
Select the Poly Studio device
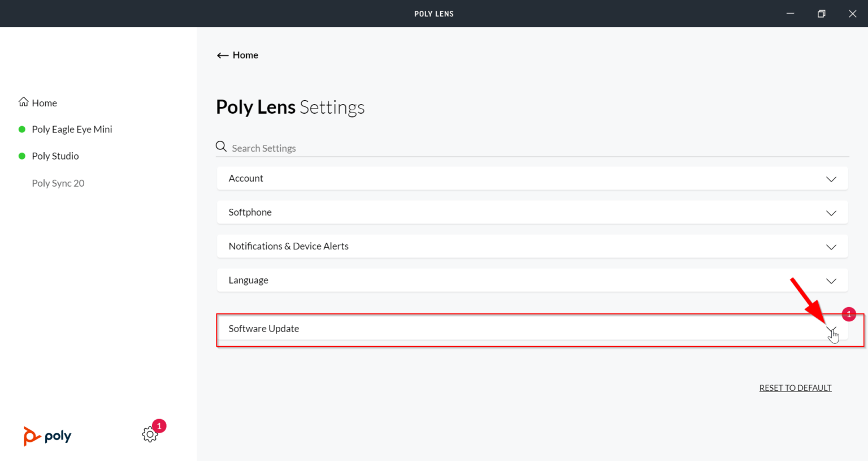point(55,156)
